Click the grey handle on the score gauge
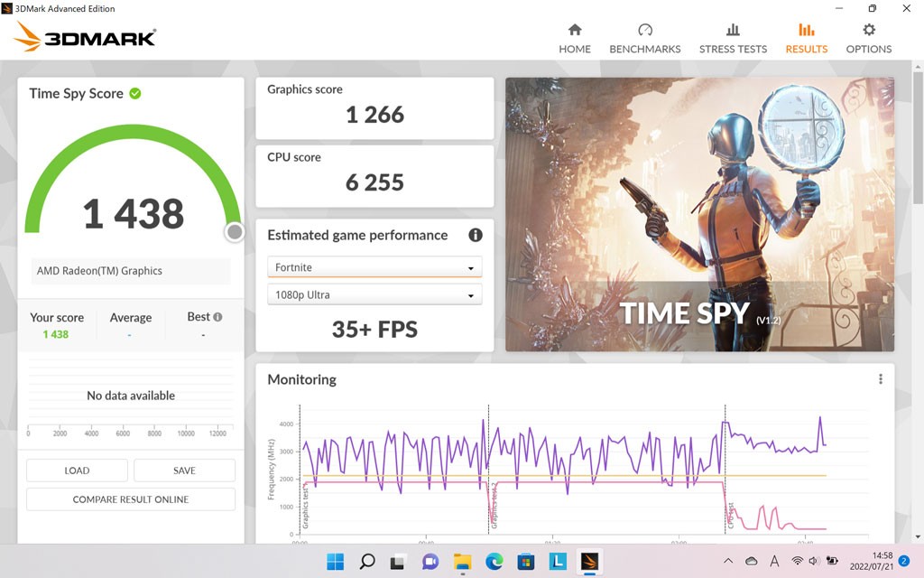The height and width of the screenshot is (578, 924). pos(235,232)
